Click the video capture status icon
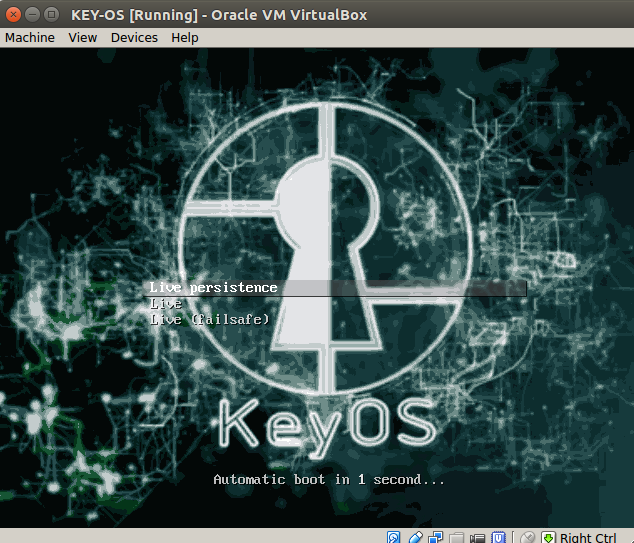 [x=478, y=538]
